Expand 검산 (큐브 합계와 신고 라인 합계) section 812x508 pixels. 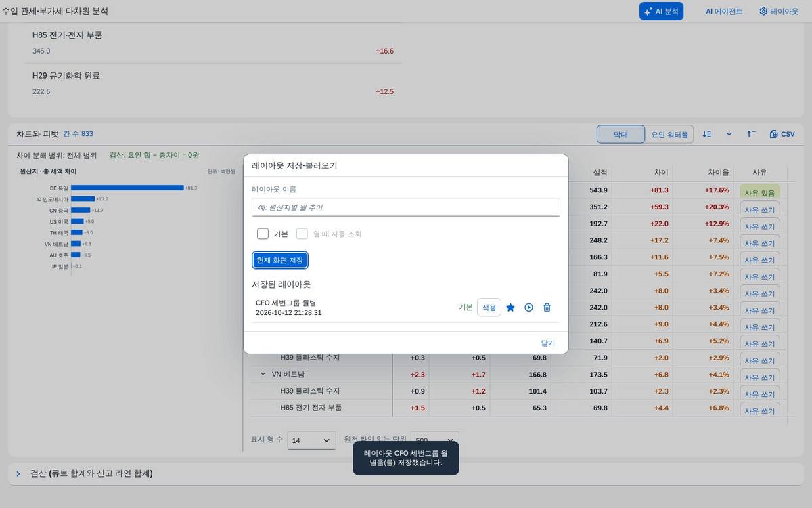point(18,473)
